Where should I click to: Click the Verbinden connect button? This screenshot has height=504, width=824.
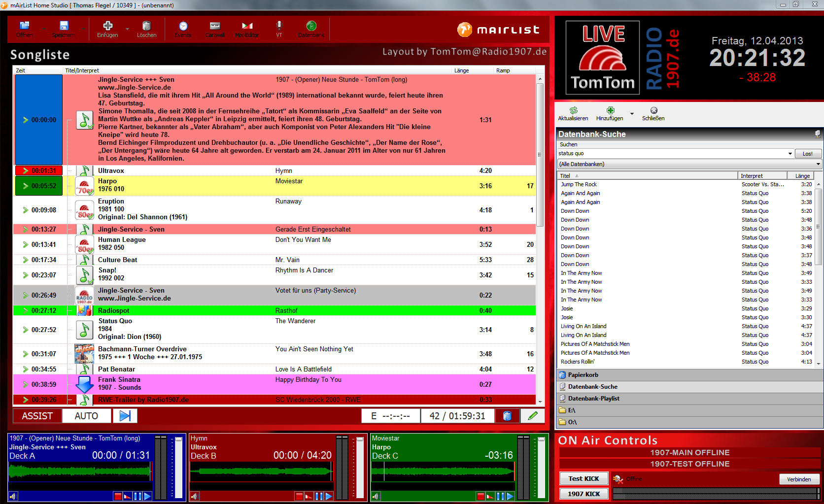click(x=799, y=479)
